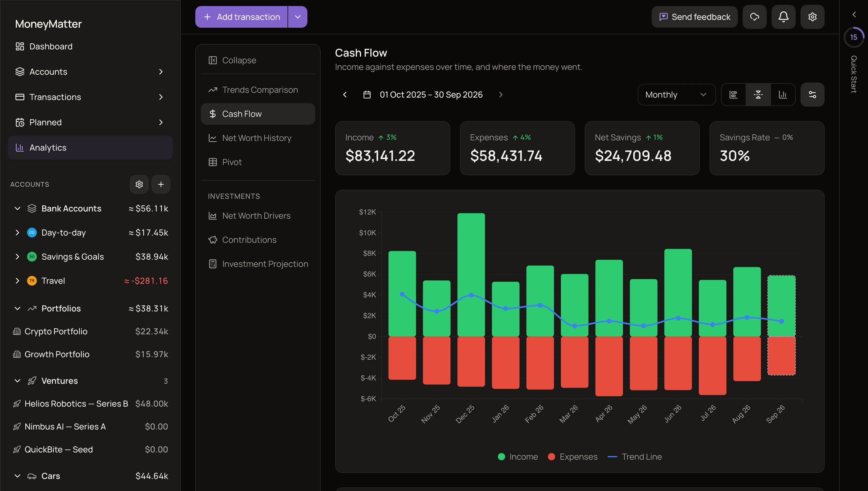This screenshot has height=491, width=868.
Task: Expand the Day-to-day account
Action: click(x=17, y=232)
